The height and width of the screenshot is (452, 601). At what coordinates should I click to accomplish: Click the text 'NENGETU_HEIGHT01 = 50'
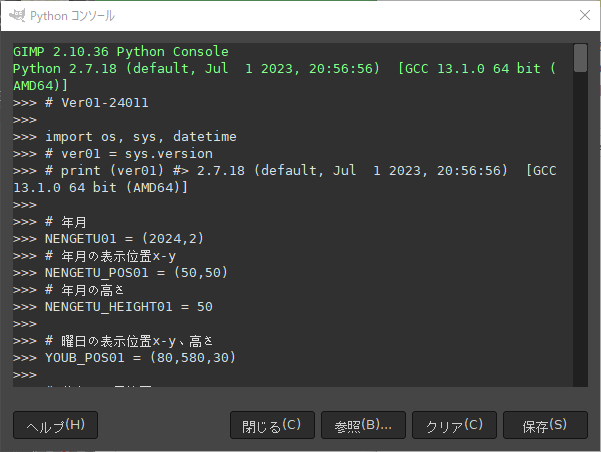(129, 307)
